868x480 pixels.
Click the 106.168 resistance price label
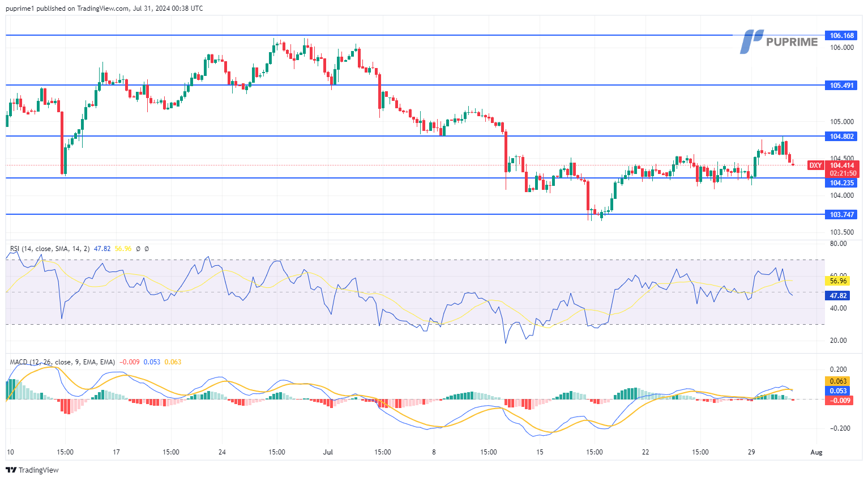tap(841, 36)
